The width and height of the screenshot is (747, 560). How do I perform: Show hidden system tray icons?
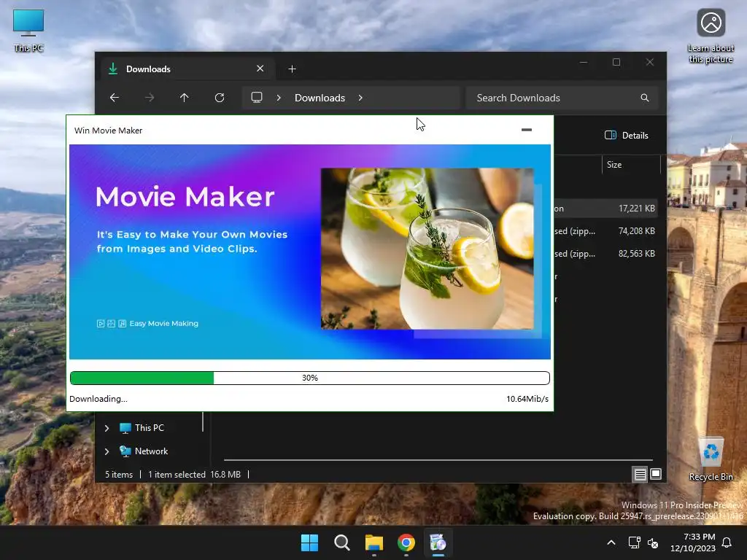611,542
